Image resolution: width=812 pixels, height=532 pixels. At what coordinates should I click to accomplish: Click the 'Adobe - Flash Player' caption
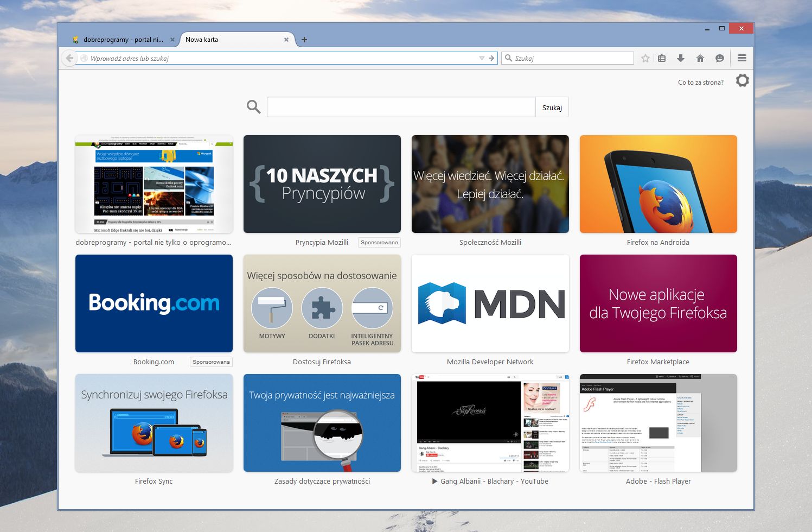658,482
